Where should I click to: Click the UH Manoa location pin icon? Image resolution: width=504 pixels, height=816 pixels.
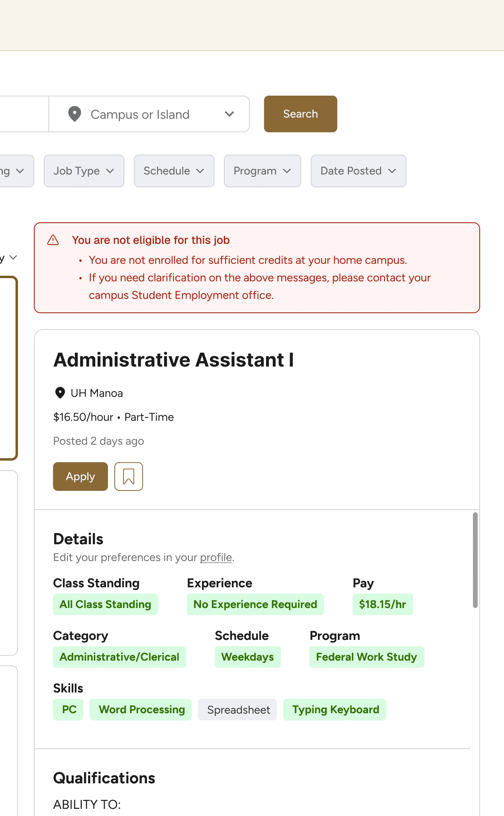coord(60,393)
